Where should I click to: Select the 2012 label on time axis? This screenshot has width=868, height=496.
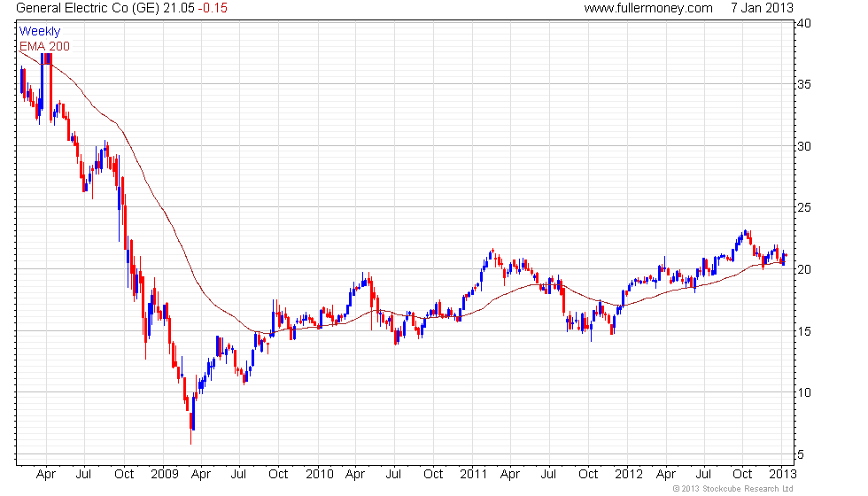[629, 475]
